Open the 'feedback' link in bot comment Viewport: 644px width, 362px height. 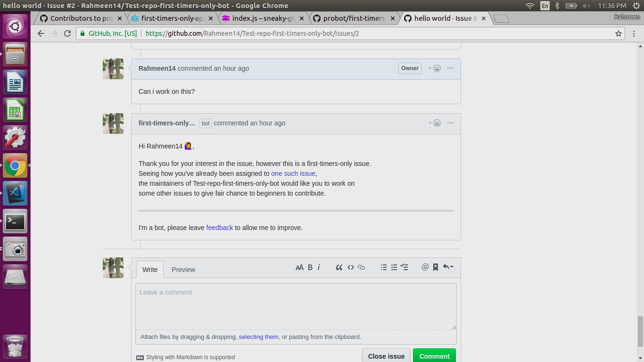220,228
